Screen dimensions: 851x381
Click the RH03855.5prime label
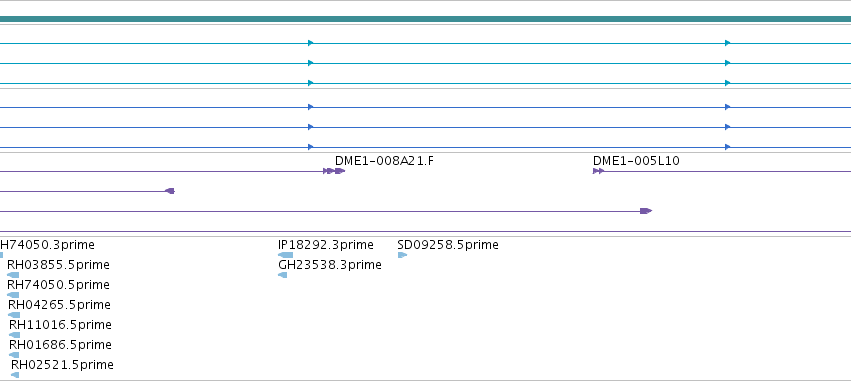pyautogui.click(x=58, y=265)
